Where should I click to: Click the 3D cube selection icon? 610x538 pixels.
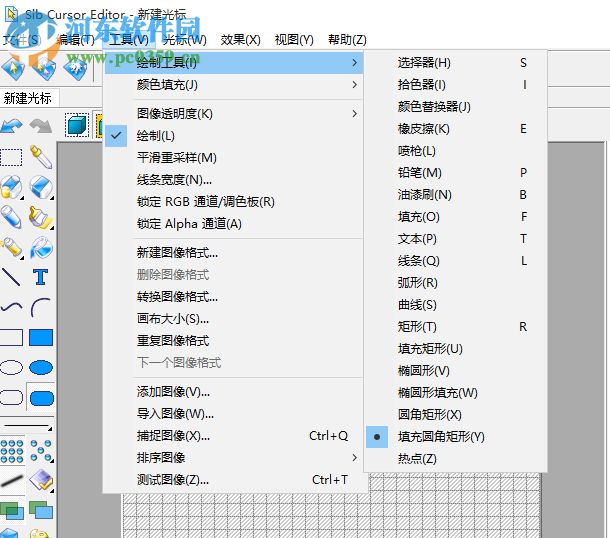pos(77,125)
